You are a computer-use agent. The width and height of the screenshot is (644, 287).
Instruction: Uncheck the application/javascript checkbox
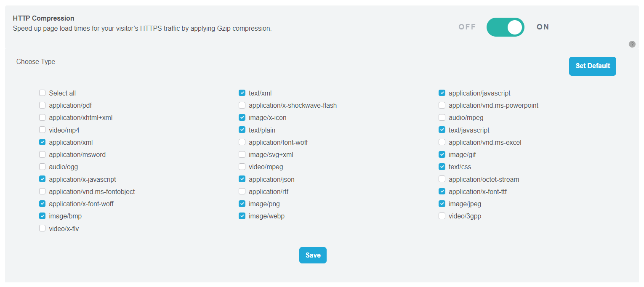(442, 93)
